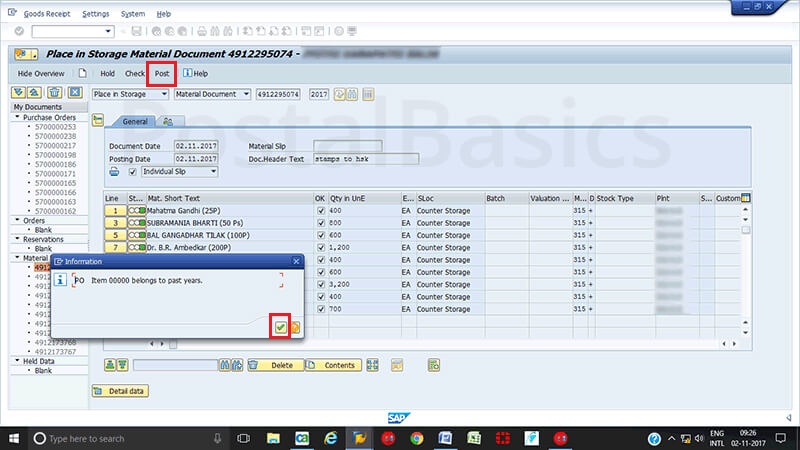Uncheck OK for Mahatma Gandhi (25P) row
Image resolution: width=800 pixels, height=450 pixels.
coord(320,211)
